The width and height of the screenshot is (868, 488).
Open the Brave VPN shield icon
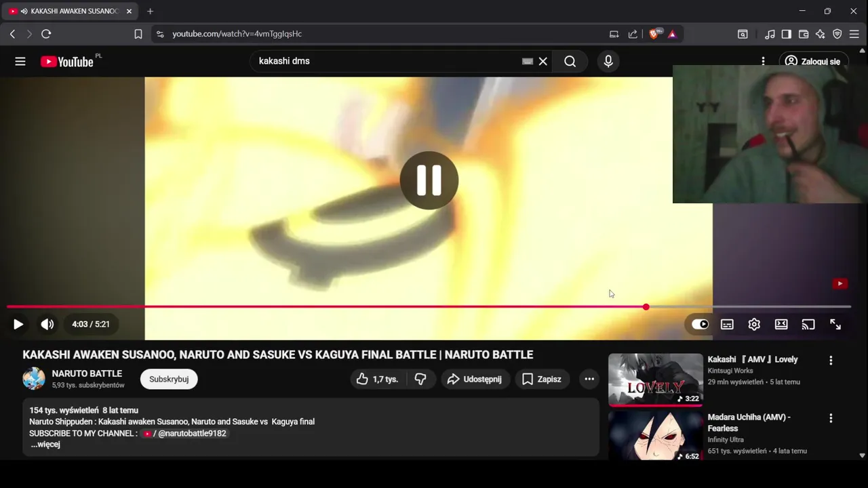[x=837, y=34]
